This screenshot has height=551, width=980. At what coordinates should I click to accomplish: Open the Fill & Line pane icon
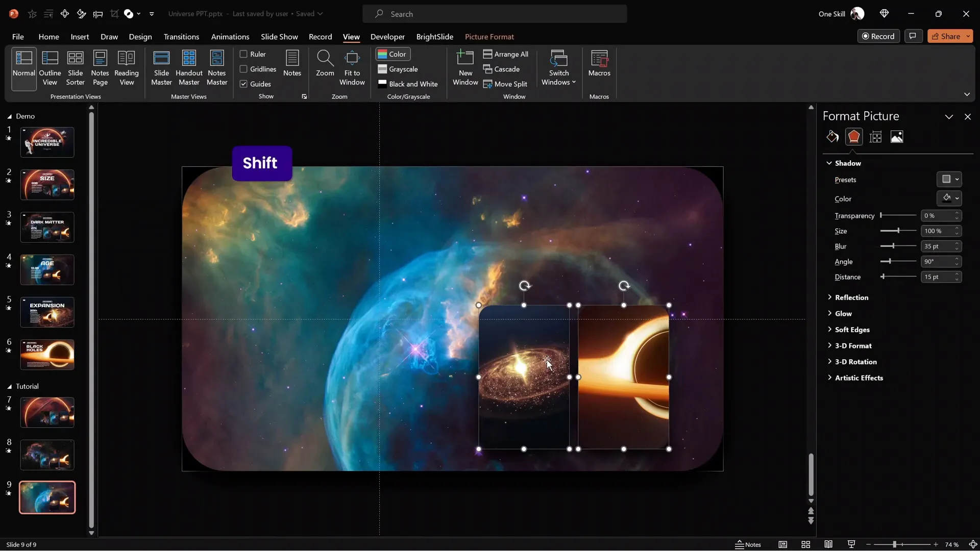click(x=832, y=137)
